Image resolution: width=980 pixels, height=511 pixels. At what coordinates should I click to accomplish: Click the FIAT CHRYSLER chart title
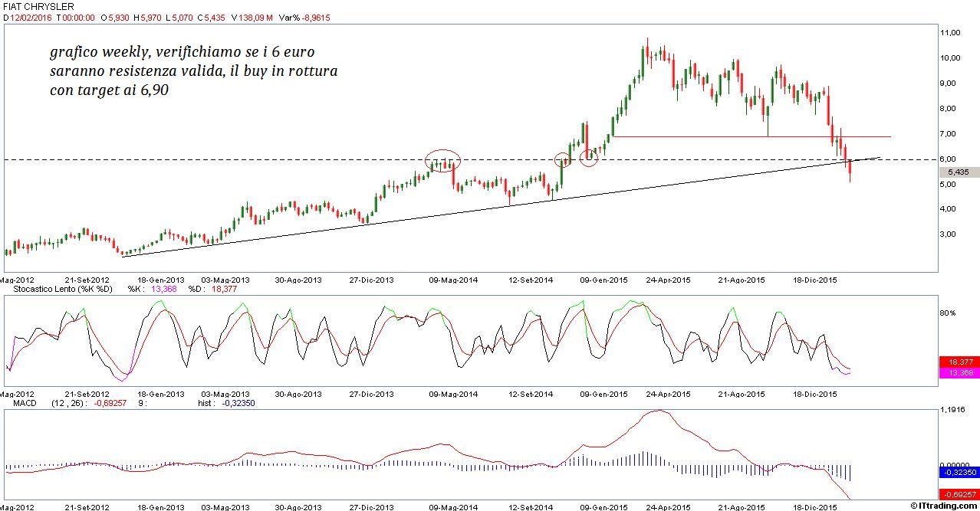[x=38, y=6]
